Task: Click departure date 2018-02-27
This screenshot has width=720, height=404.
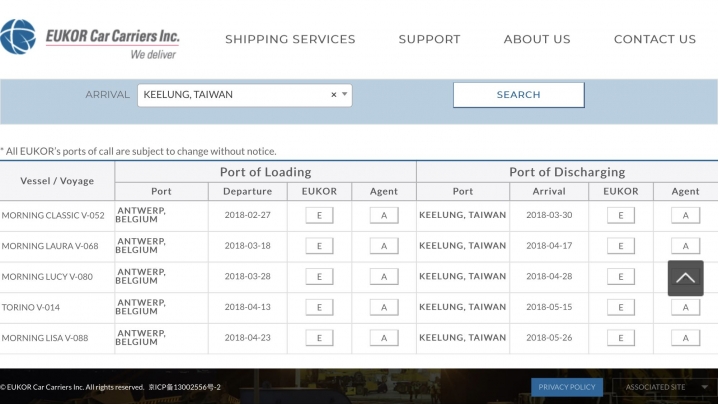Action: [x=248, y=215]
